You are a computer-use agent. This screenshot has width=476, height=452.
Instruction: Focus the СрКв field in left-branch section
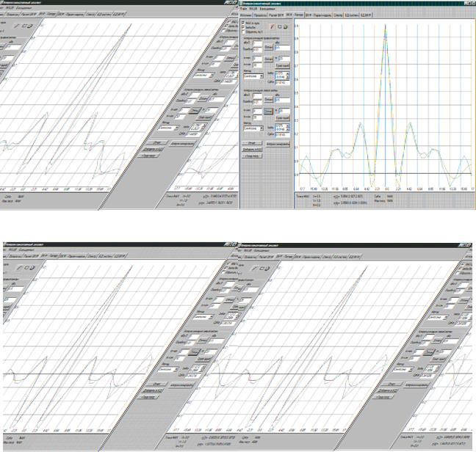(282, 134)
